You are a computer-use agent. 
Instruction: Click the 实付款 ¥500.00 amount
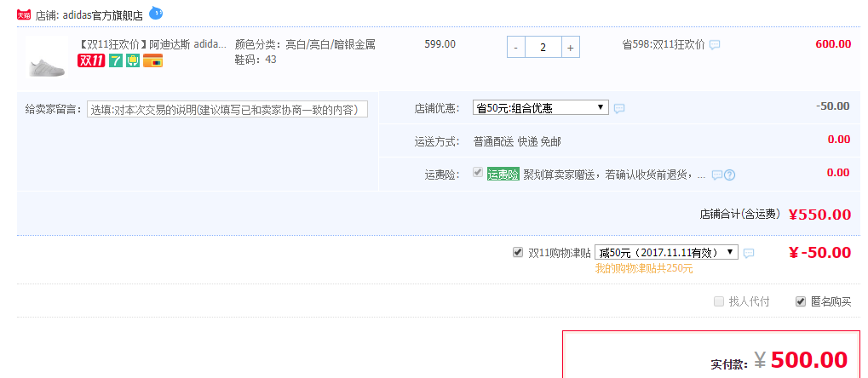coord(801,360)
